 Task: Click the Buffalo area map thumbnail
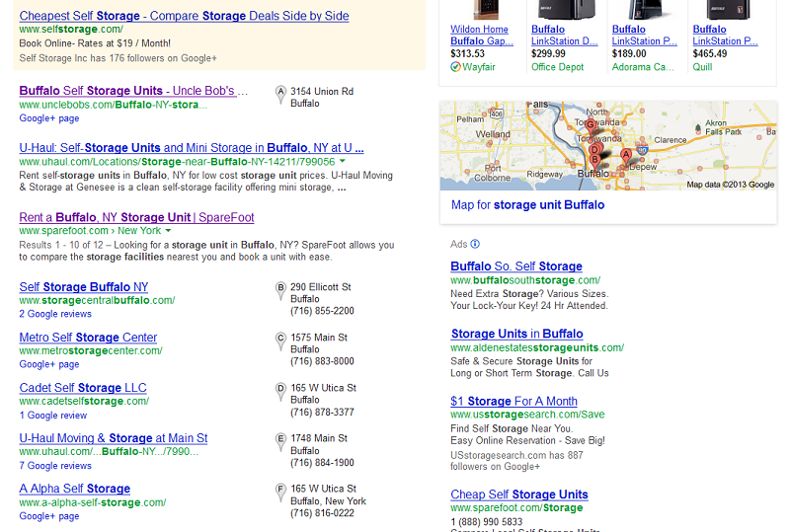608,146
